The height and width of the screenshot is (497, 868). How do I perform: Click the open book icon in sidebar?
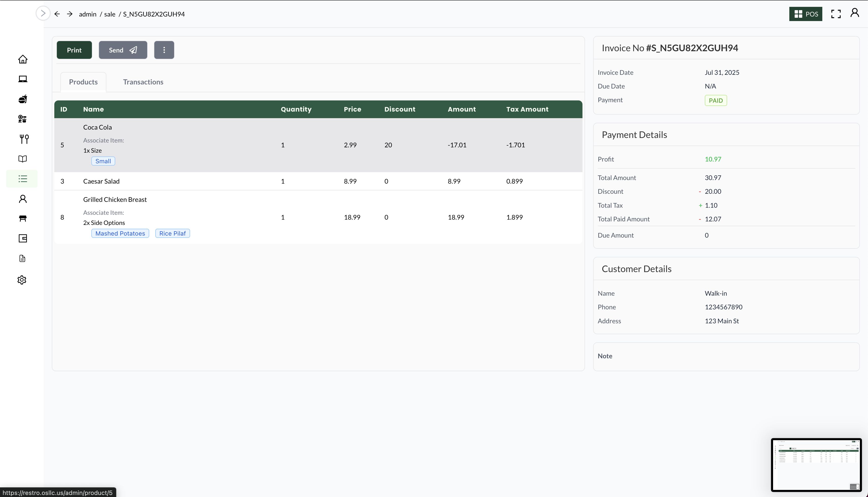pos(23,159)
